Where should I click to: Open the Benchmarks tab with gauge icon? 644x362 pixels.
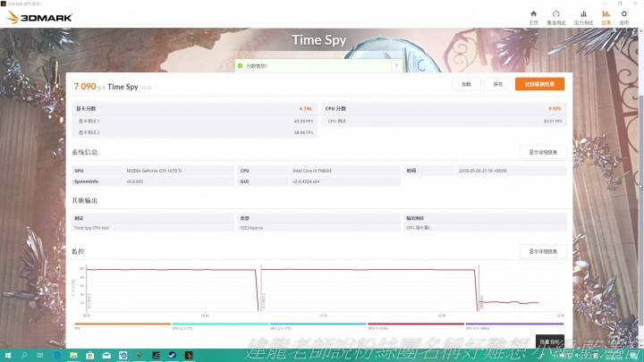(x=556, y=18)
